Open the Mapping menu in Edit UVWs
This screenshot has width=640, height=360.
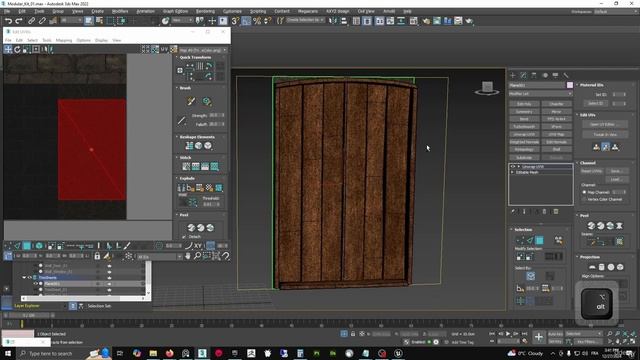point(64,40)
